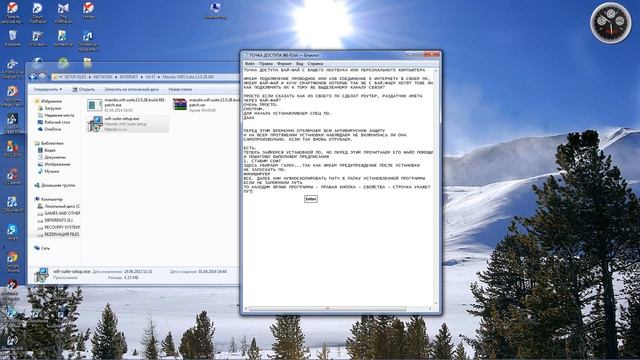Image resolution: width=640 pixels, height=360 pixels.
Task: Select Сеть in the navigation pane
Action: 42,248
